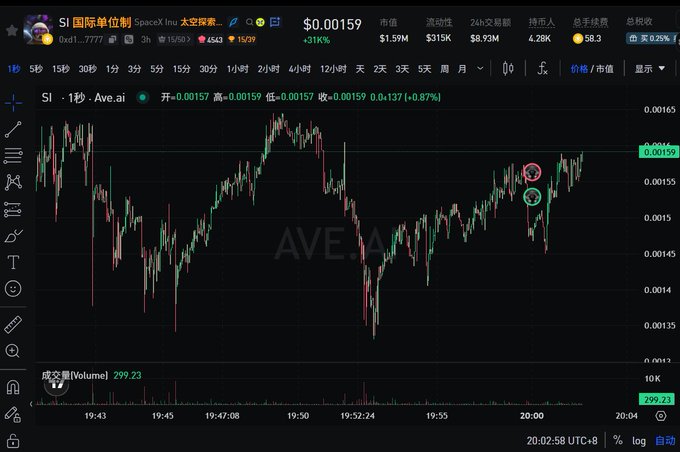Click the left-pointing arrow by the volume pane

click(x=31, y=404)
